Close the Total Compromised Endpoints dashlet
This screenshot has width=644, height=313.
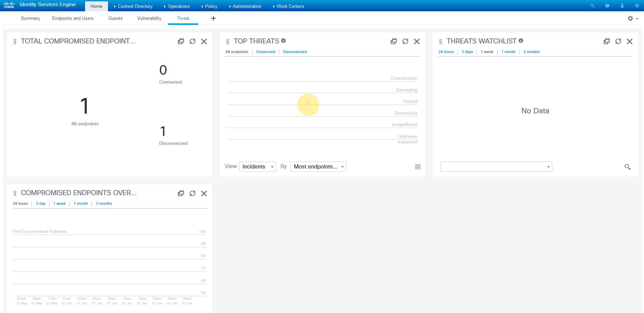[x=204, y=41]
